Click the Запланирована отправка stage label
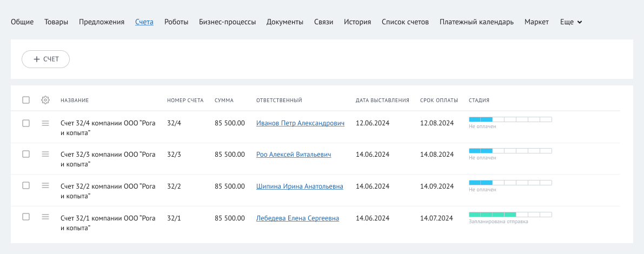Image resolution: width=644 pixels, height=254 pixels. (x=498, y=222)
